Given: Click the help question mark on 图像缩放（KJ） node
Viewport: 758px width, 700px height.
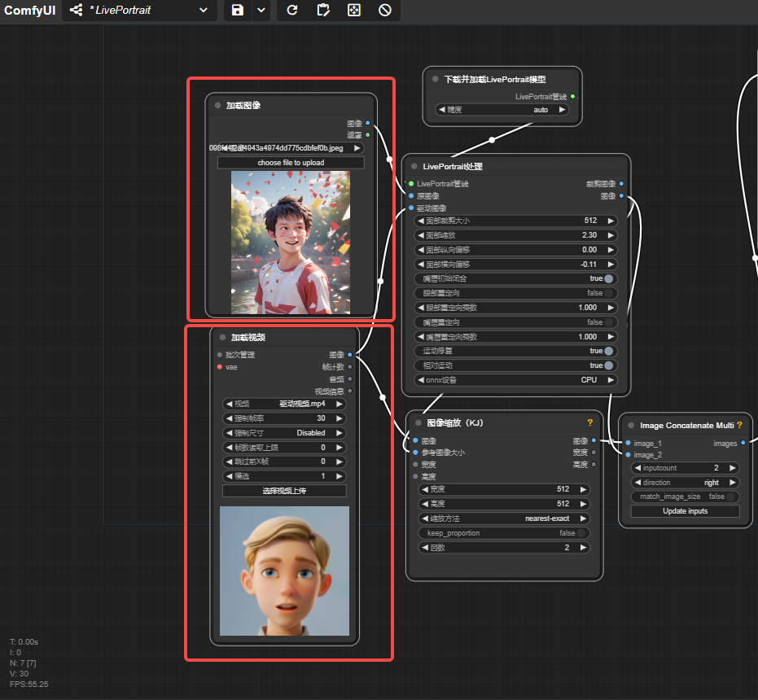Looking at the screenshot, I should point(589,422).
